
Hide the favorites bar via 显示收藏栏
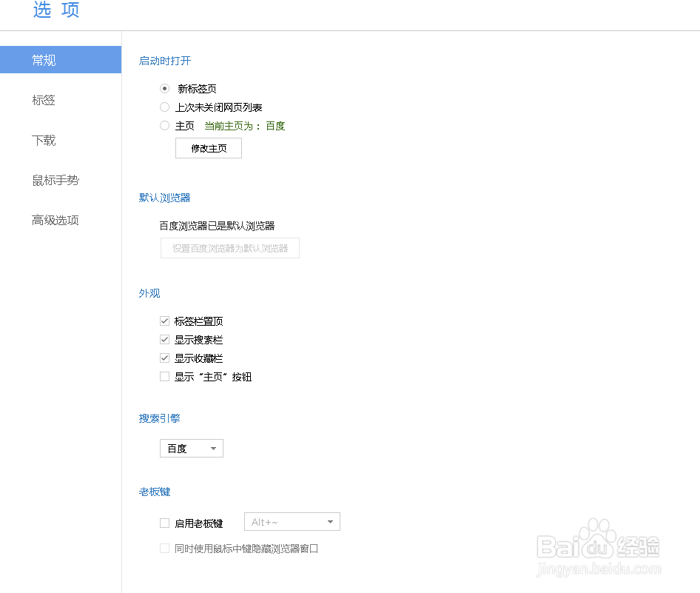164,358
